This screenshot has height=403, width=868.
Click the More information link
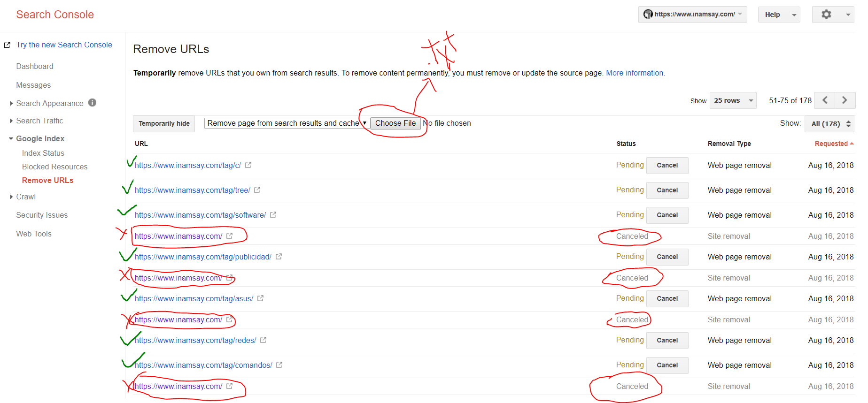(635, 73)
